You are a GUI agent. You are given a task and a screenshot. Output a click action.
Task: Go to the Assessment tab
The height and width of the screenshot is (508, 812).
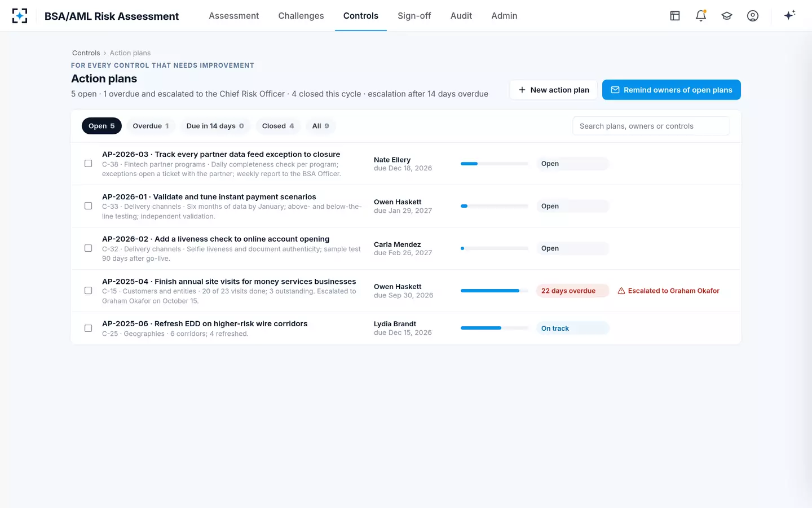tap(234, 16)
